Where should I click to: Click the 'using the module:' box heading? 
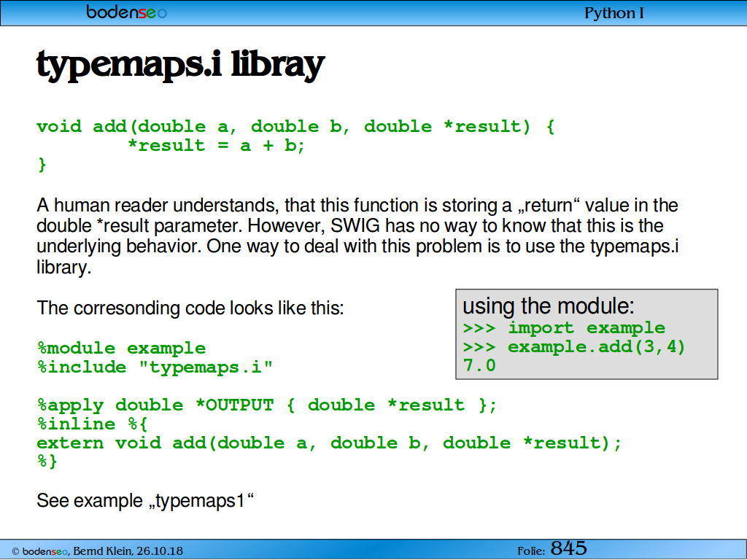549,306
